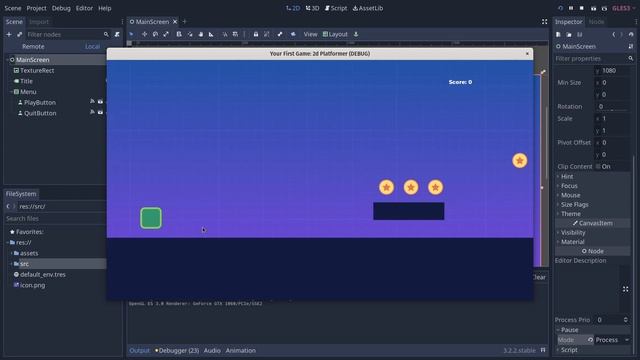
Task: Click the anchor preset icon after Layout
Action: 356,34
